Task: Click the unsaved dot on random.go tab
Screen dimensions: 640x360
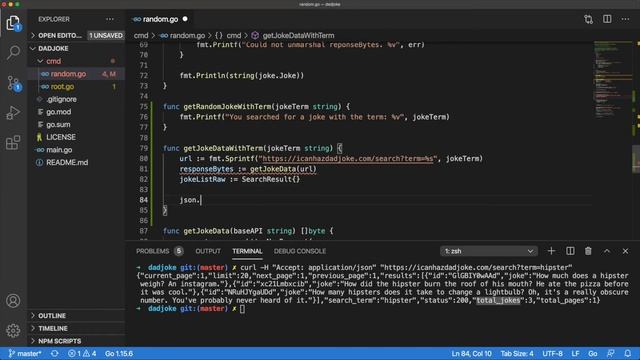Action: [x=185, y=19]
